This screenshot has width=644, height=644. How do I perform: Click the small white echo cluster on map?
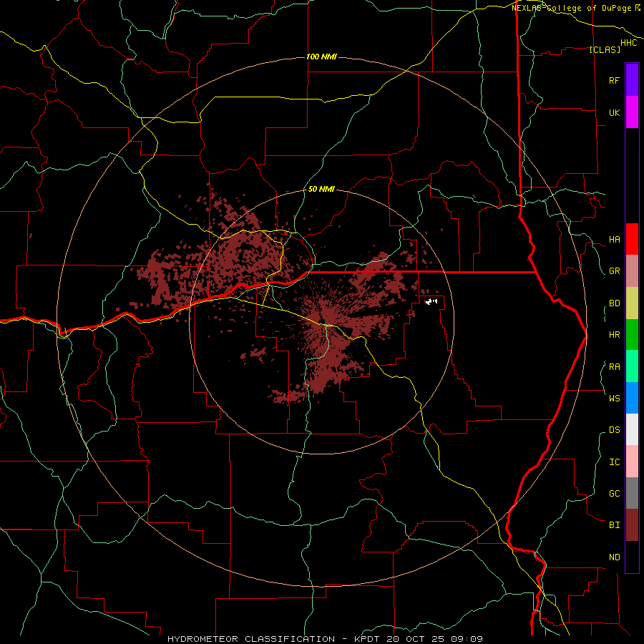(x=431, y=302)
